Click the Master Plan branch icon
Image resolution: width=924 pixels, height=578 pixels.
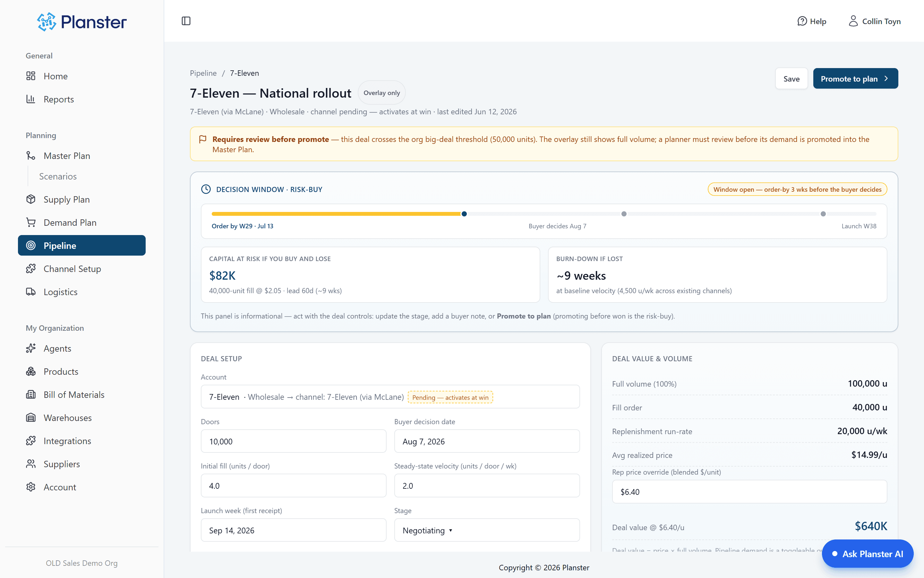pyautogui.click(x=31, y=156)
